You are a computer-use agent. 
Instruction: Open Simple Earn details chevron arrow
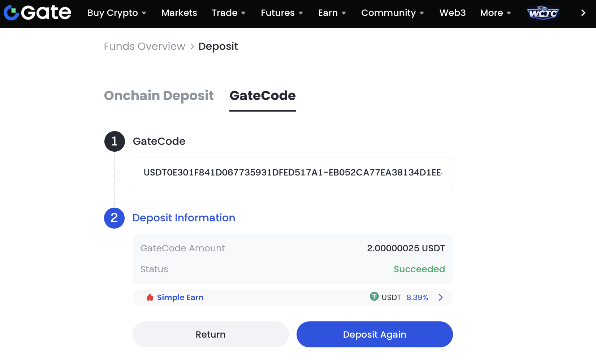coord(441,298)
